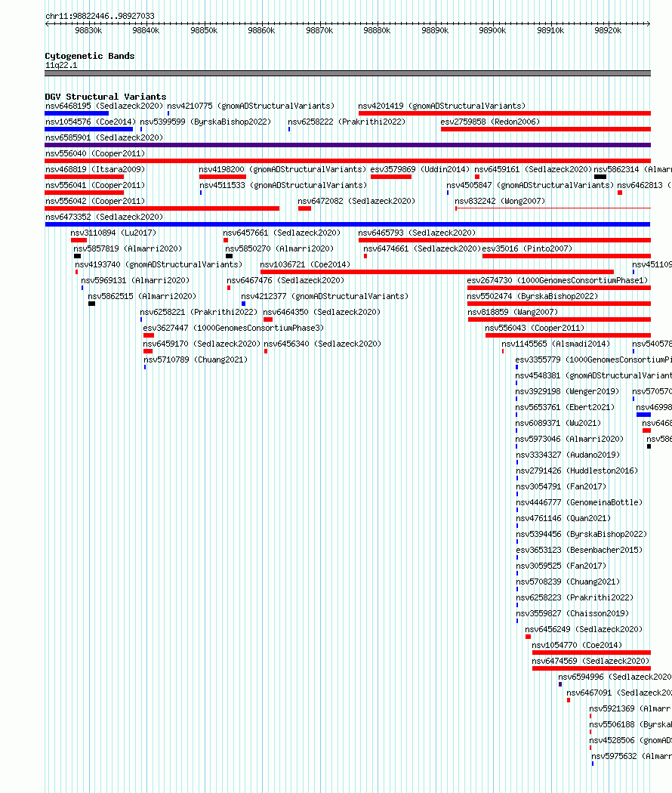This screenshot has height=793, width=672.
Task: Select nsv3929198 (Wenger2019) label
Action: coord(567,391)
